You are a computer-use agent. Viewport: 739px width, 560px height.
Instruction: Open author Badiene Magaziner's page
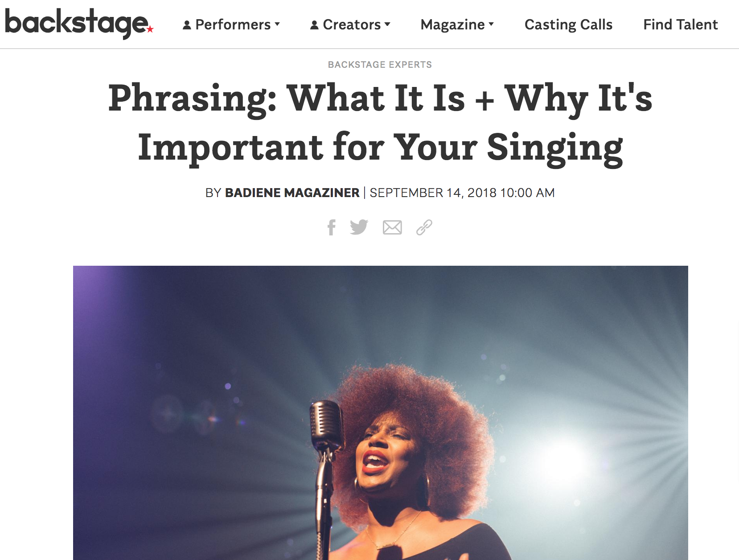point(292,193)
